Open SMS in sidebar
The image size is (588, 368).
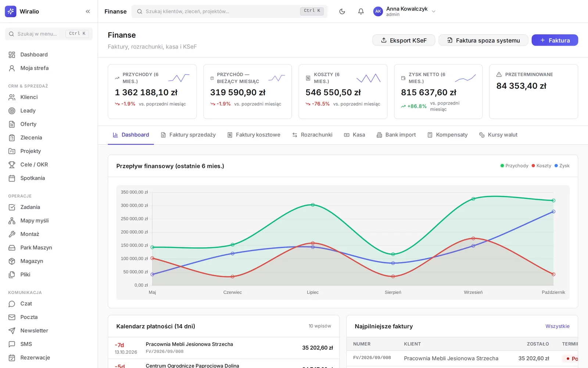click(49, 344)
